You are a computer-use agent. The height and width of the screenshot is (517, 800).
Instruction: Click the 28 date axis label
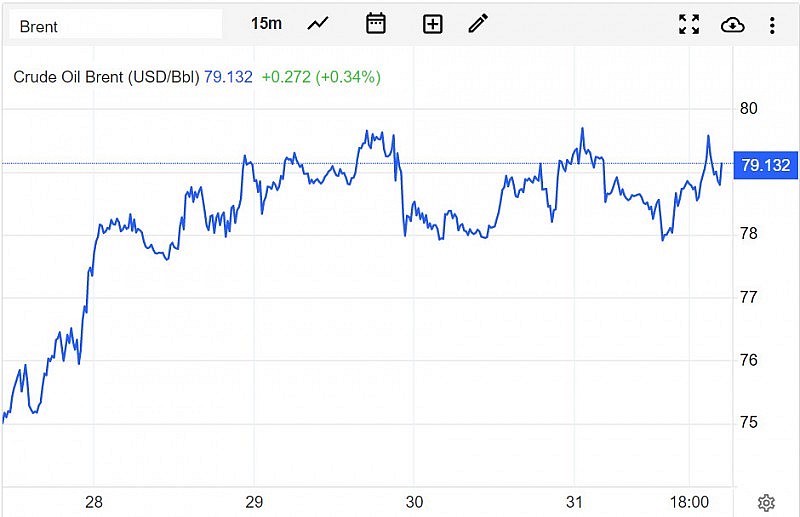94,502
